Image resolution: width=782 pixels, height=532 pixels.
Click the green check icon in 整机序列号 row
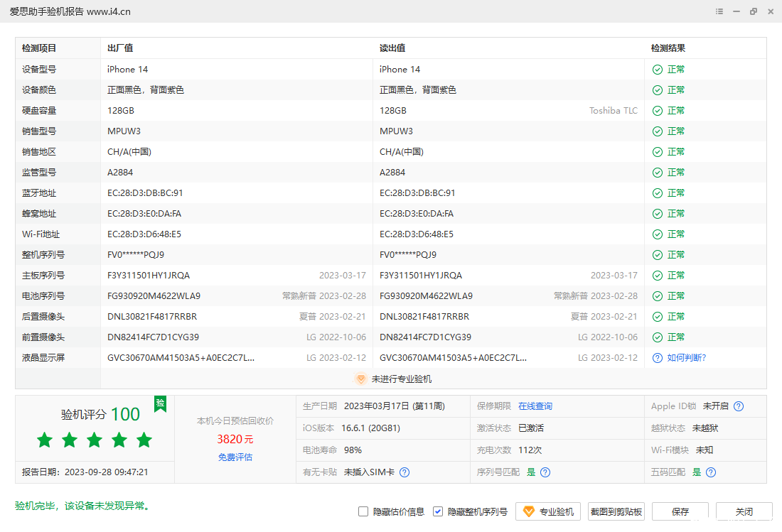point(658,255)
